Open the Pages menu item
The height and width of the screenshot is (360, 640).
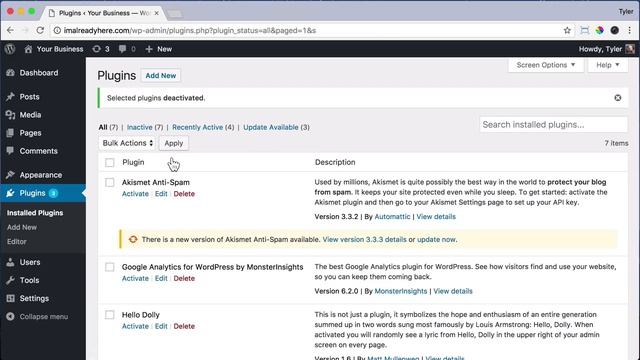click(x=30, y=133)
